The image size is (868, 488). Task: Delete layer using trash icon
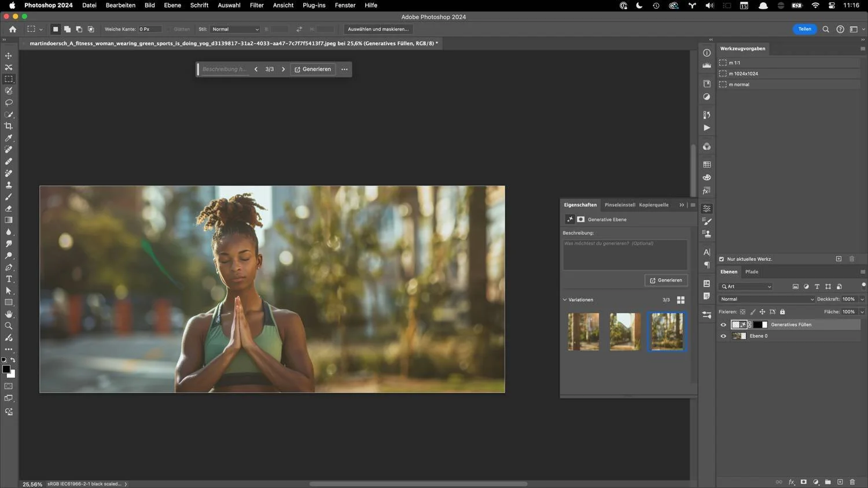[852, 482]
